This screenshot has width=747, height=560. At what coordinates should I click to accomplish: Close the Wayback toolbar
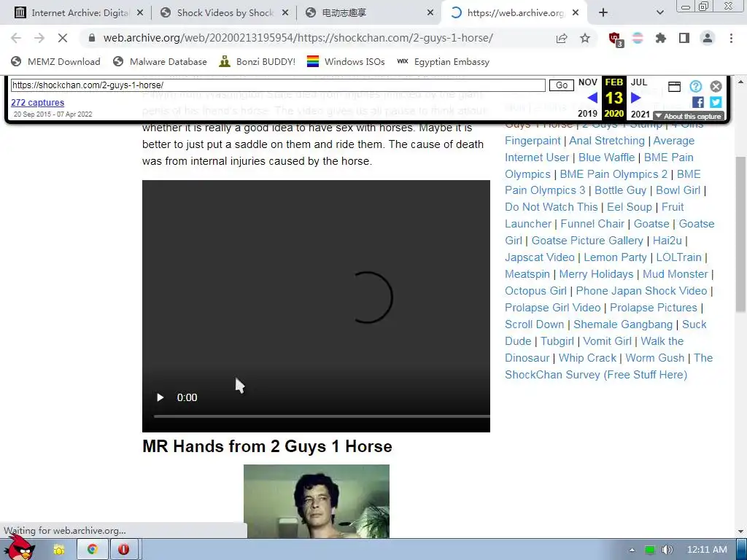(716, 86)
